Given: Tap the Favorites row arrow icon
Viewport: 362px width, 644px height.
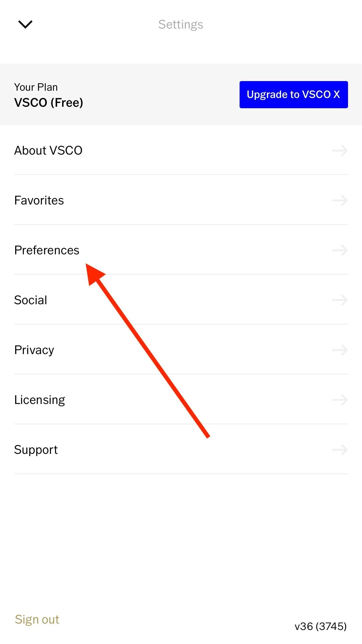Looking at the screenshot, I should point(340,200).
